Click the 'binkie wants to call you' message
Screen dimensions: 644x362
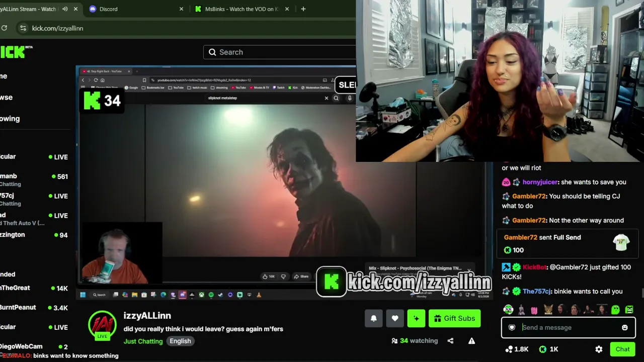coord(589,292)
